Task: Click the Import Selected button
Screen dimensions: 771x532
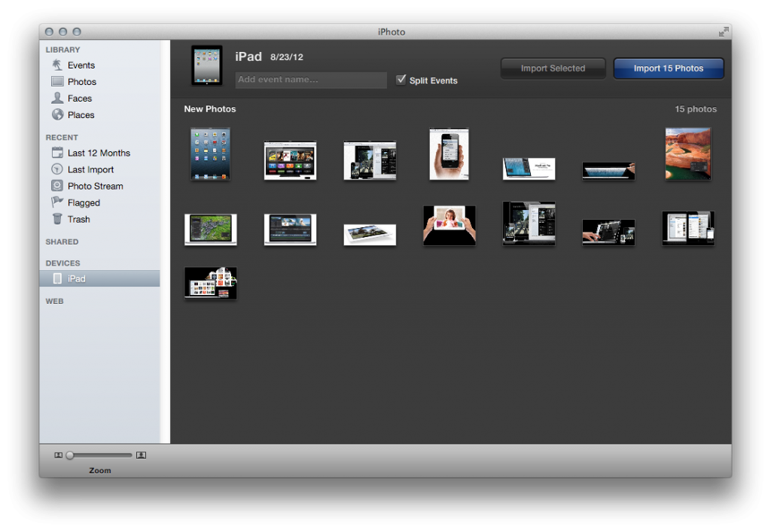Action: click(x=553, y=68)
